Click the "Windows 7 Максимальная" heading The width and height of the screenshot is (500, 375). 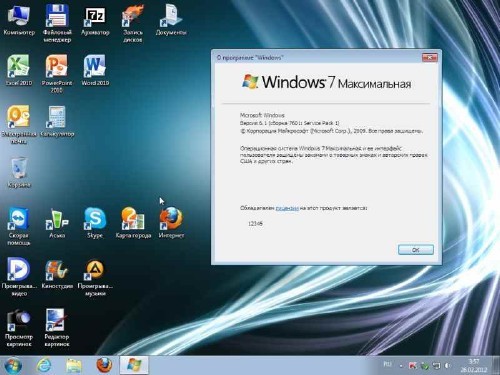(327, 82)
